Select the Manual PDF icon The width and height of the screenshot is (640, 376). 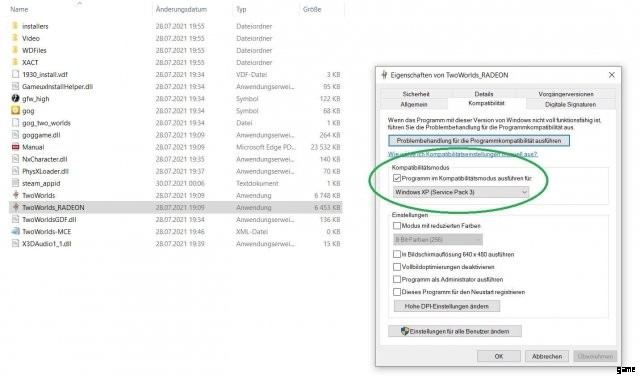[x=15, y=147]
